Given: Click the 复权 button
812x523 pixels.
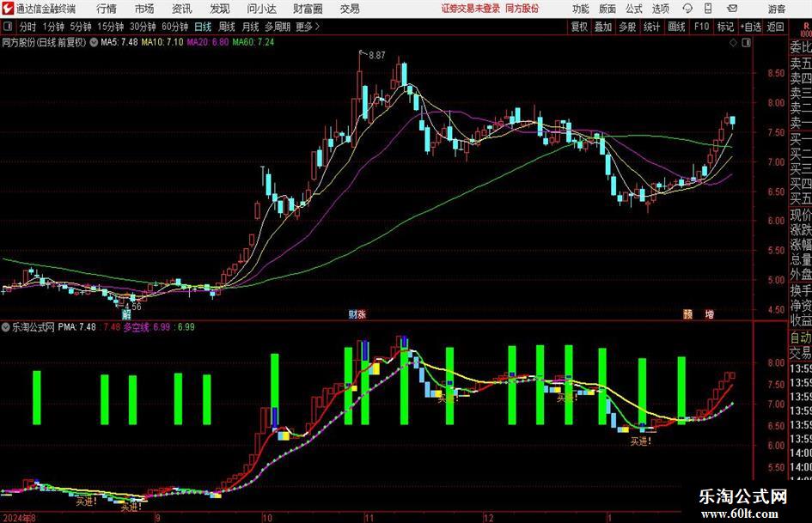Looking at the screenshot, I should click(579, 27).
